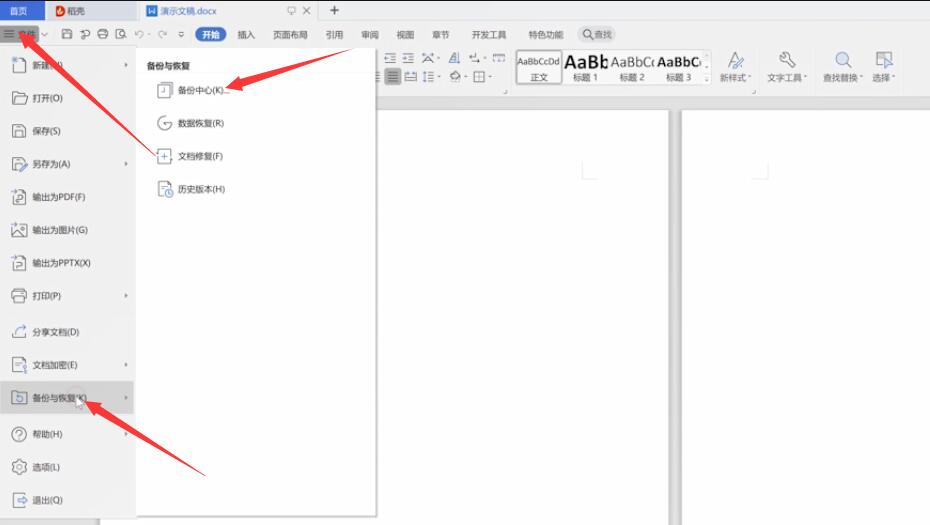930x525 pixels.
Task: Open quick access toolbar customize dropdown
Action: (181, 34)
